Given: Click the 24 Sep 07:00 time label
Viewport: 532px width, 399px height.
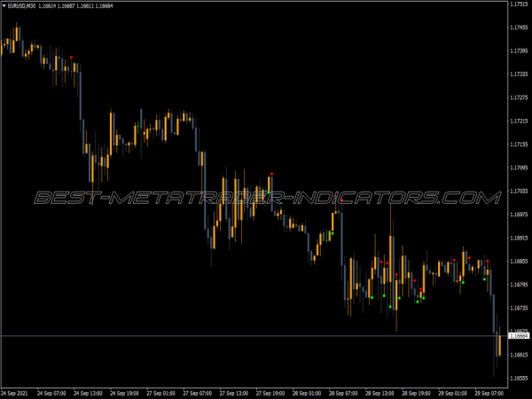Looking at the screenshot, I should pyautogui.click(x=51, y=393).
